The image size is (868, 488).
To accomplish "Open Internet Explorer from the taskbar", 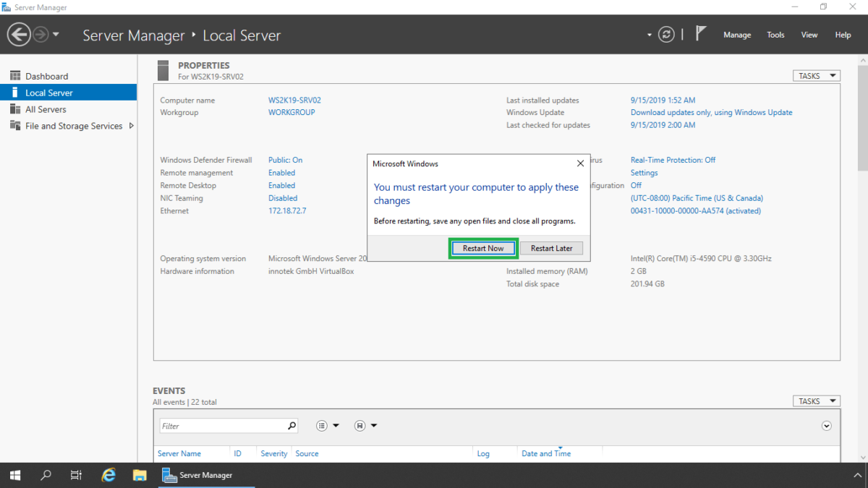I will click(x=109, y=475).
